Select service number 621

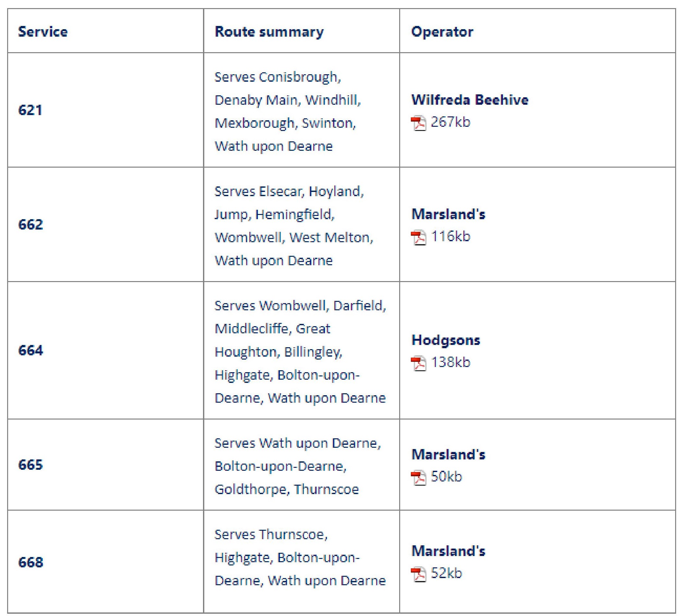point(30,110)
